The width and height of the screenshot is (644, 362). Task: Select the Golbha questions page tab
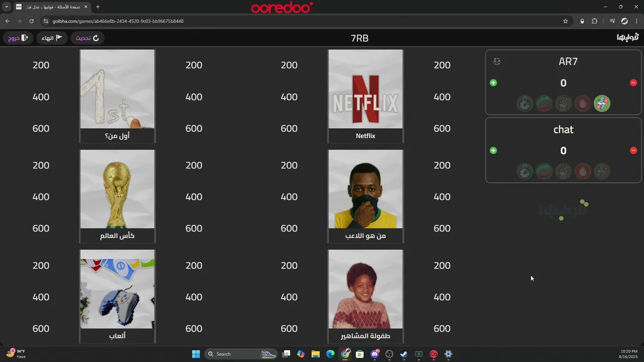[51, 7]
